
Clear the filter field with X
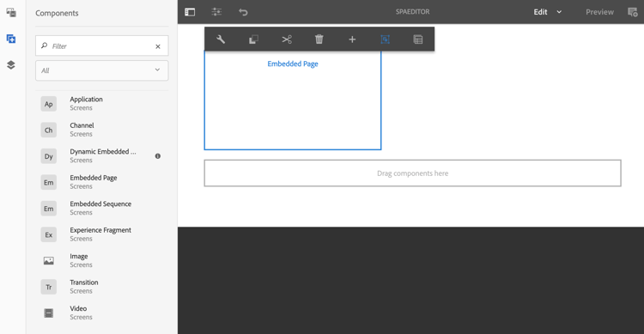(x=158, y=46)
